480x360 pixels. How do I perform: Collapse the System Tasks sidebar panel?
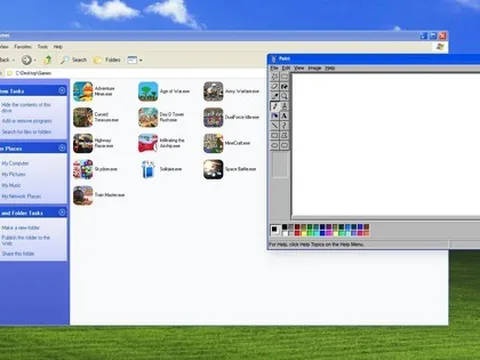62,91
